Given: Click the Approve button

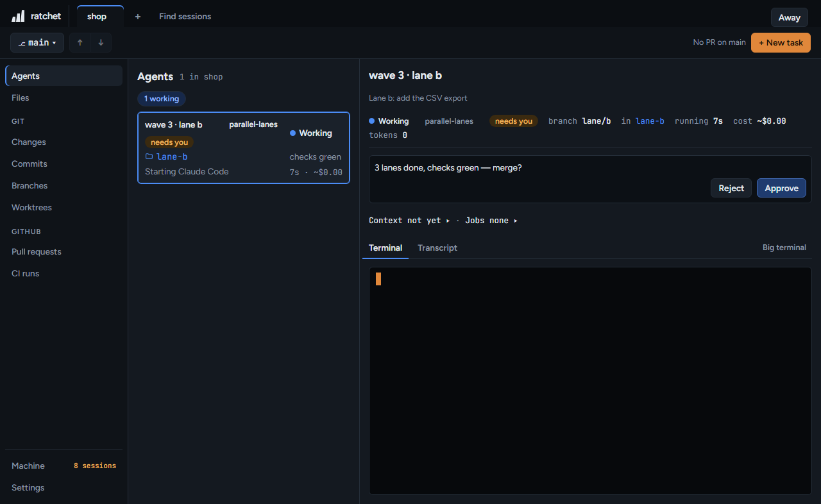Looking at the screenshot, I should [781, 188].
